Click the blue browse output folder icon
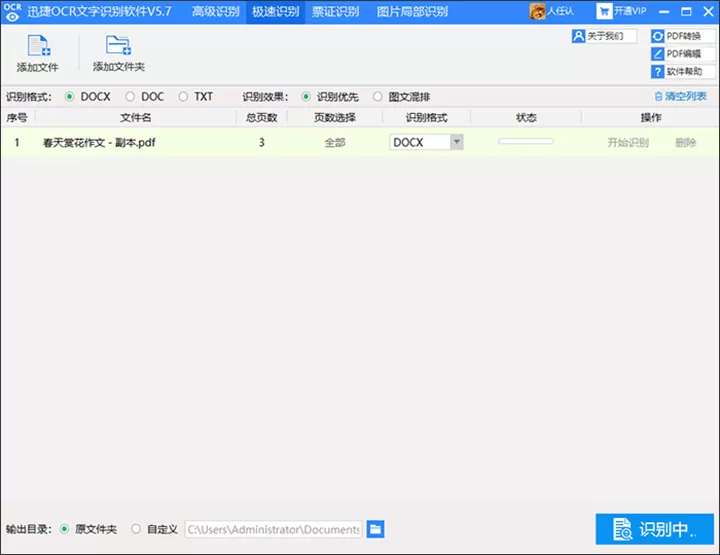The width and height of the screenshot is (720, 555). coord(375,529)
